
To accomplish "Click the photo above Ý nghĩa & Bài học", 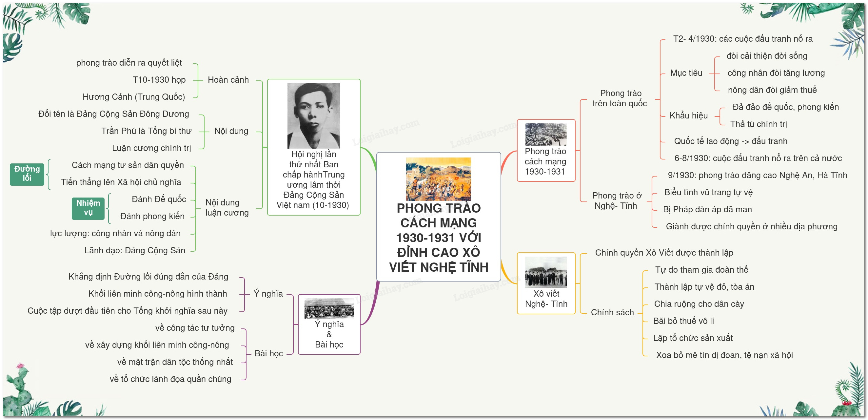I will click(x=329, y=308).
